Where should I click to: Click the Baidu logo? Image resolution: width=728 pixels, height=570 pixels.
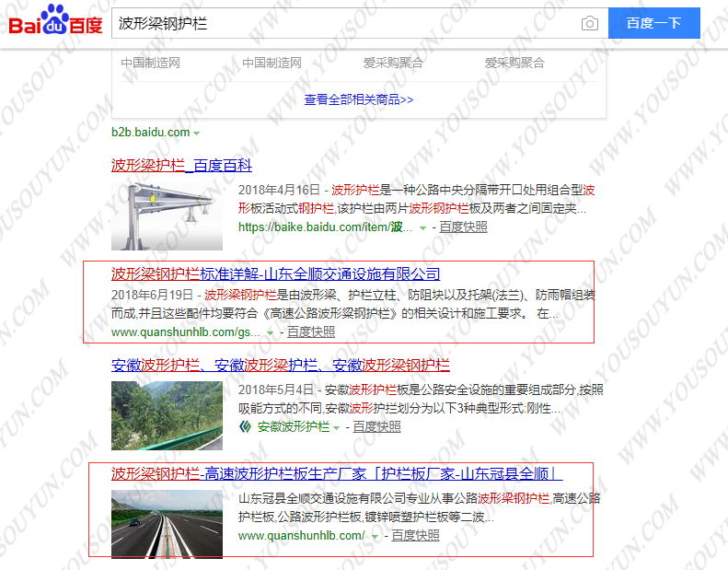(x=55, y=20)
